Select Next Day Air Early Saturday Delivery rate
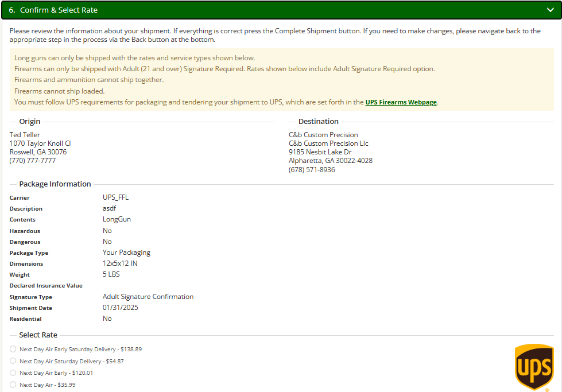 pyautogui.click(x=13, y=348)
